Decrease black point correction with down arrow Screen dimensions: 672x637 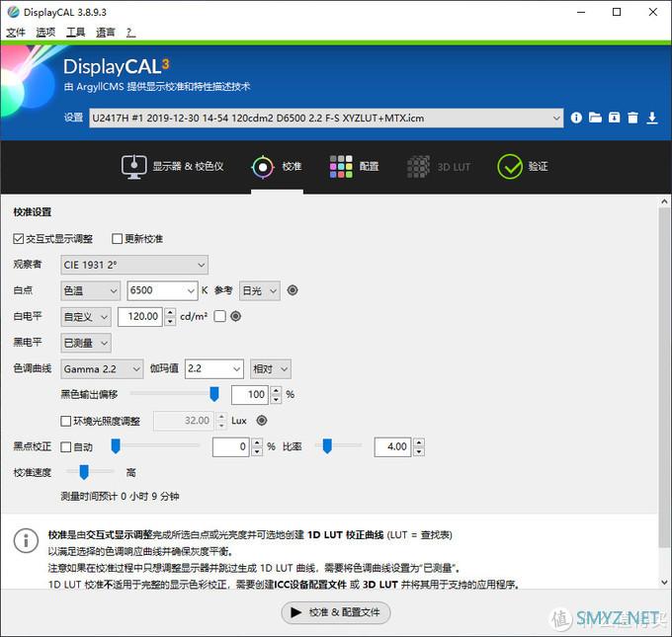257,452
